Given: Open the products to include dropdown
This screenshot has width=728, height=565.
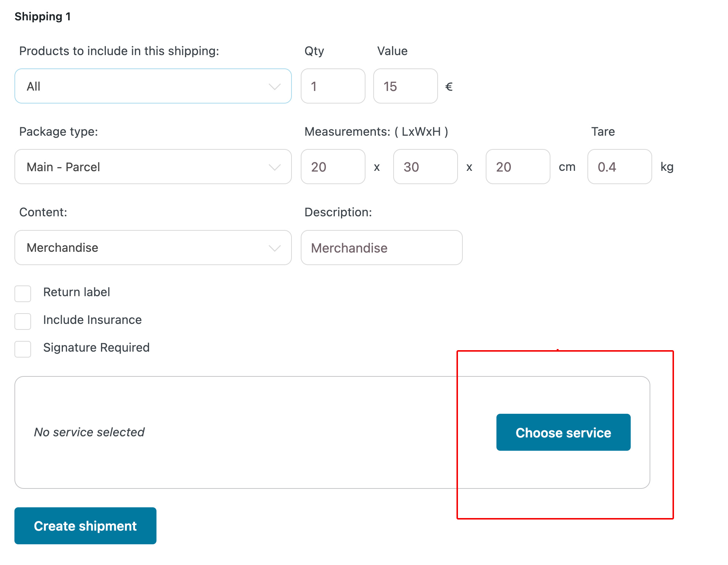Looking at the screenshot, I should pos(153,86).
